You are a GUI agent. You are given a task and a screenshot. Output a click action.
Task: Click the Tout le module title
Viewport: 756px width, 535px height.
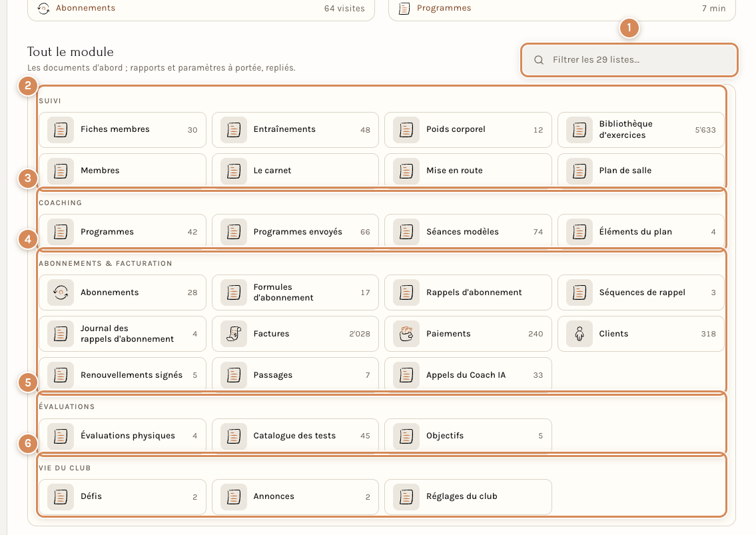pos(71,51)
